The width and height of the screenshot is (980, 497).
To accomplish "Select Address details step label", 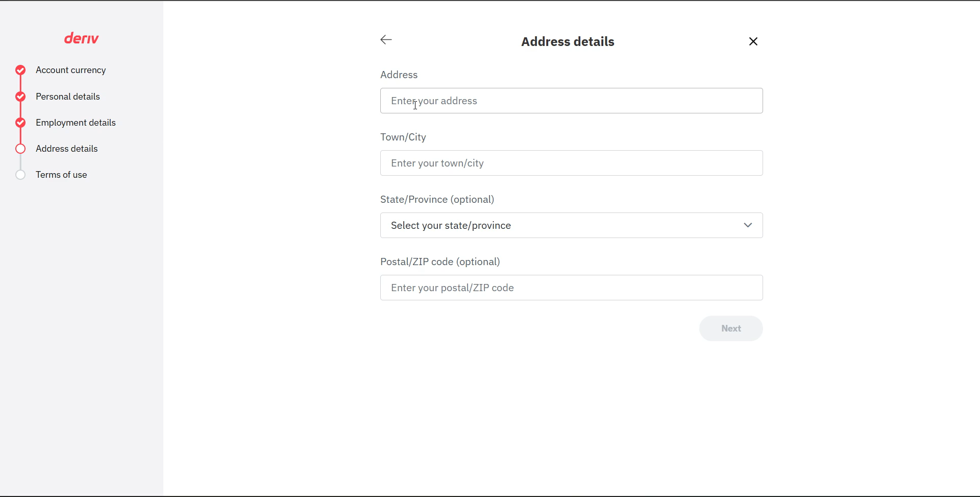I will (67, 149).
